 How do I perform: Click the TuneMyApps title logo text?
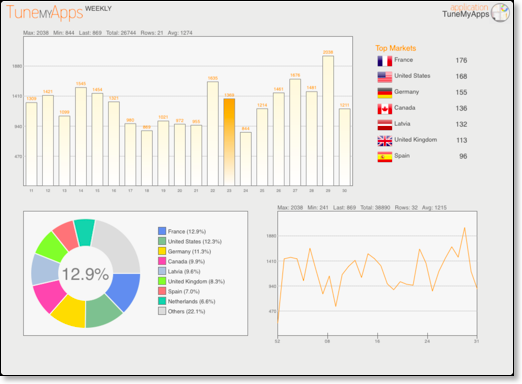(44, 13)
